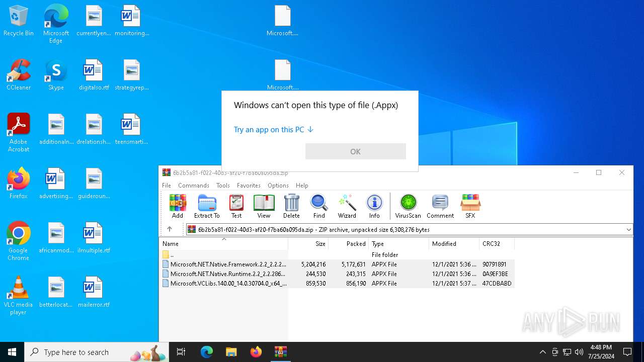Sort by the CRC32 column header
Viewport: 644px width, 362px height.
coord(497,244)
